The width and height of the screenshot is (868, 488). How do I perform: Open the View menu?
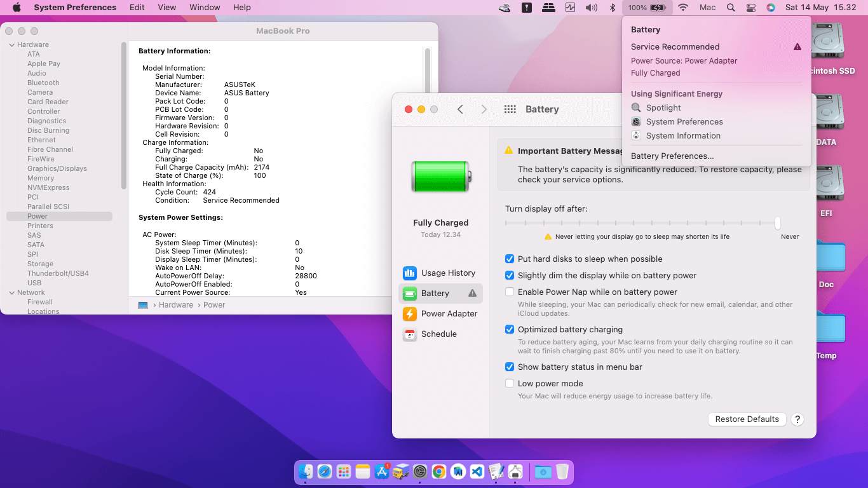point(167,8)
